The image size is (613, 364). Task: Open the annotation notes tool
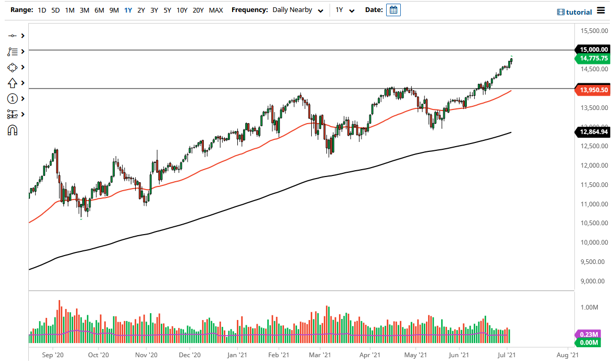[x=12, y=52]
